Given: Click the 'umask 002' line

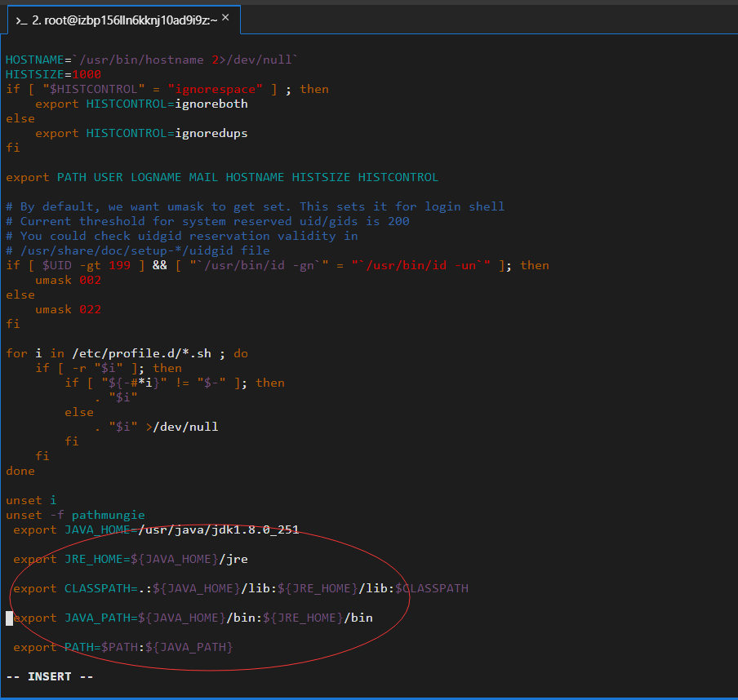Looking at the screenshot, I should [x=69, y=280].
